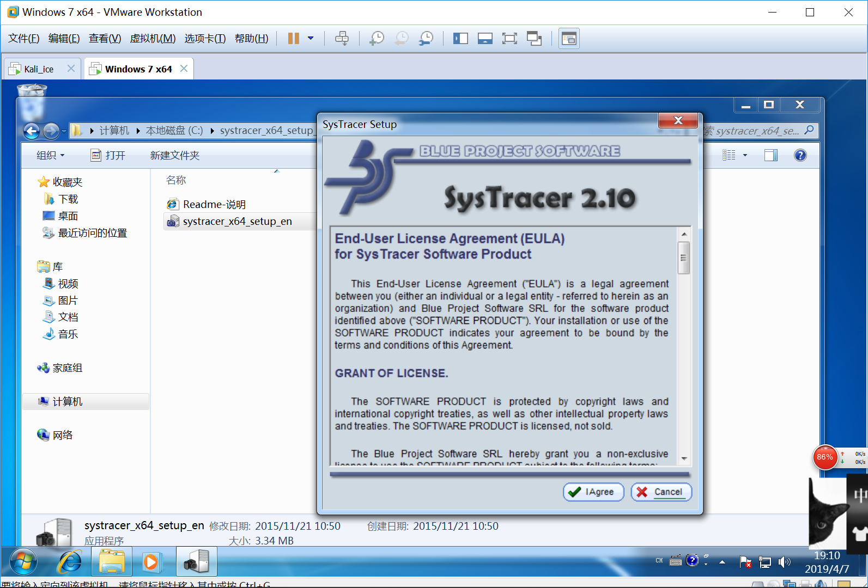Open 文档 library
Screen dimensions: 868x588
pyautogui.click(x=60, y=317)
